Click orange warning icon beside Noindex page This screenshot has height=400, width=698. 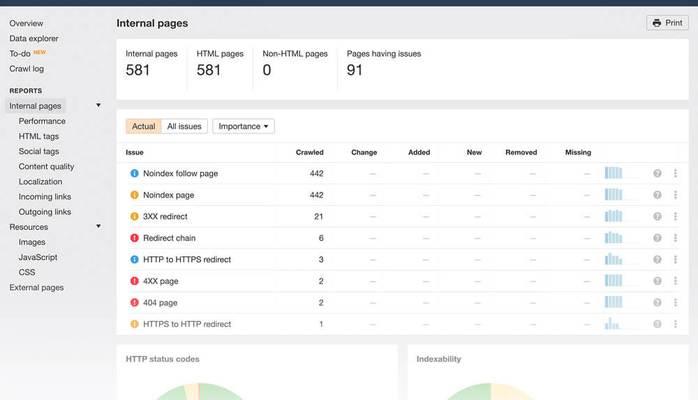pos(134,195)
